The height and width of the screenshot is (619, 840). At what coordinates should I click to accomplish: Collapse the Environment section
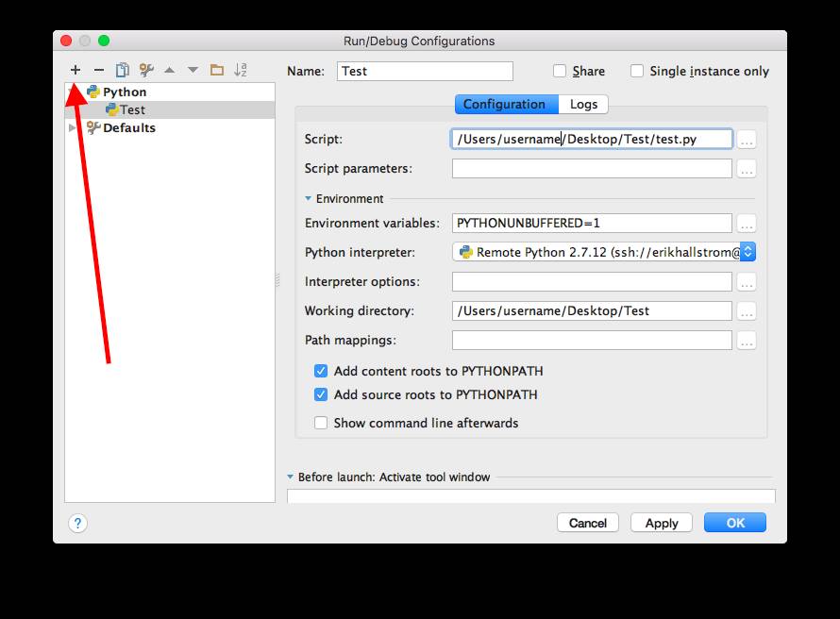coord(308,199)
